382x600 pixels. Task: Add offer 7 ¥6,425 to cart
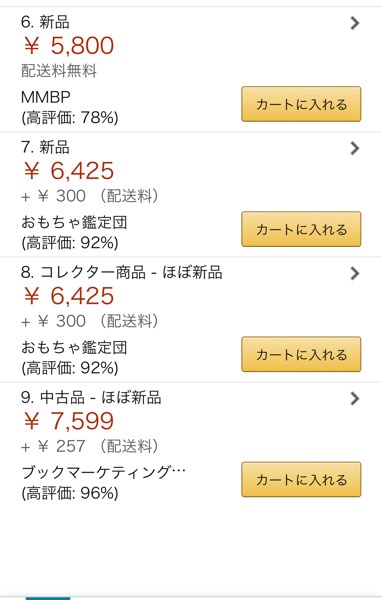pyautogui.click(x=301, y=229)
